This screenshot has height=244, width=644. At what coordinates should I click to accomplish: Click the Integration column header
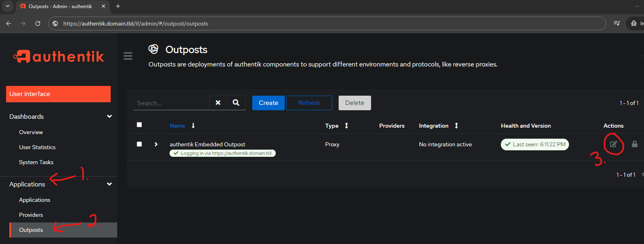click(434, 126)
